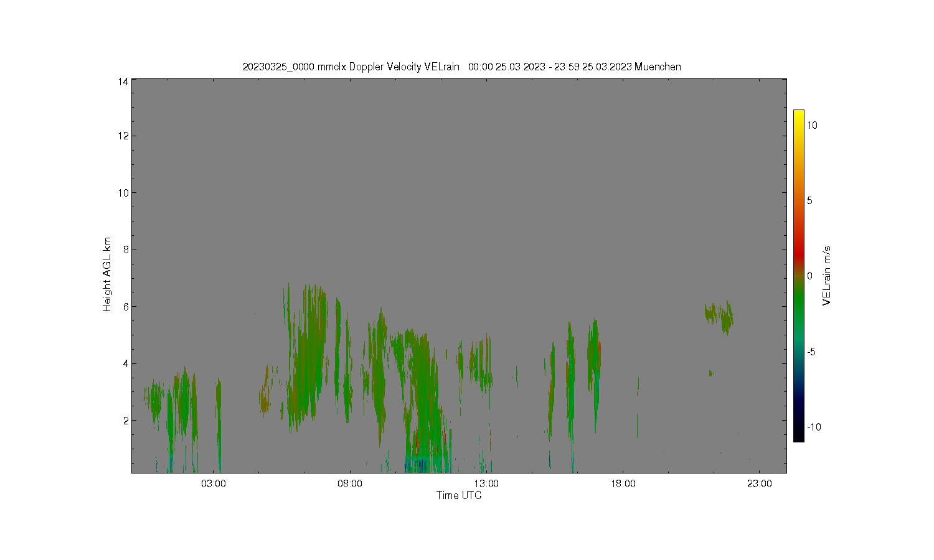Click the isolated echo patch near 21:30 at 6 km
The image size is (934, 560).
(720, 317)
